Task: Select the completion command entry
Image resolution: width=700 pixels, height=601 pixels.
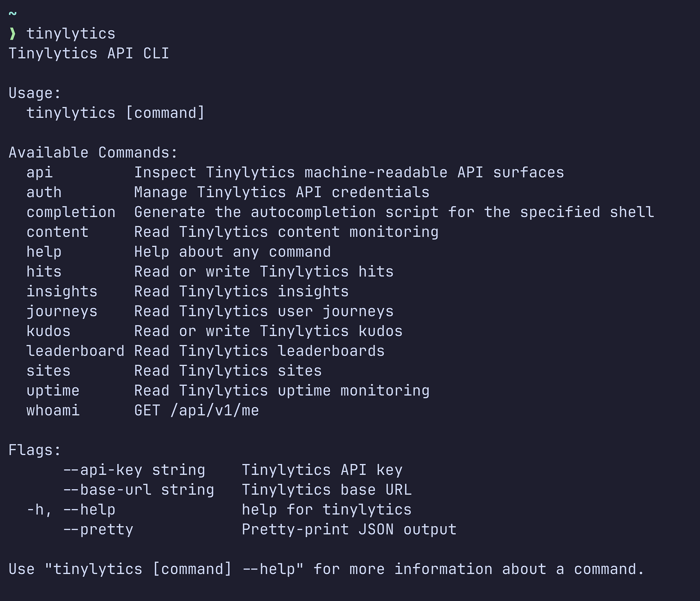Action: [71, 212]
